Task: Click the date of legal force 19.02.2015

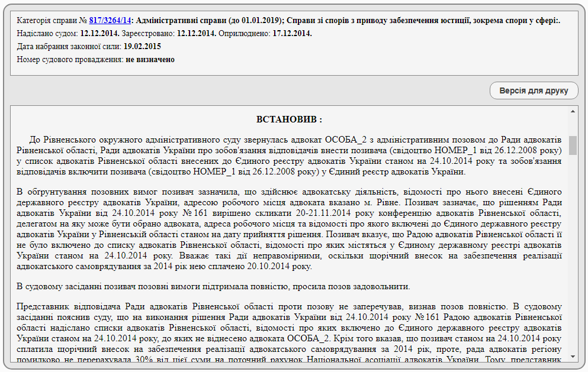Action: coord(142,47)
